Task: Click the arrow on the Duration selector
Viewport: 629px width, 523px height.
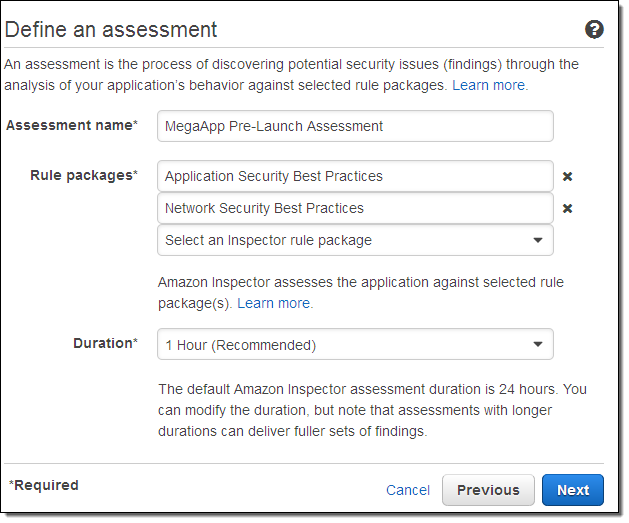Action: pyautogui.click(x=538, y=345)
